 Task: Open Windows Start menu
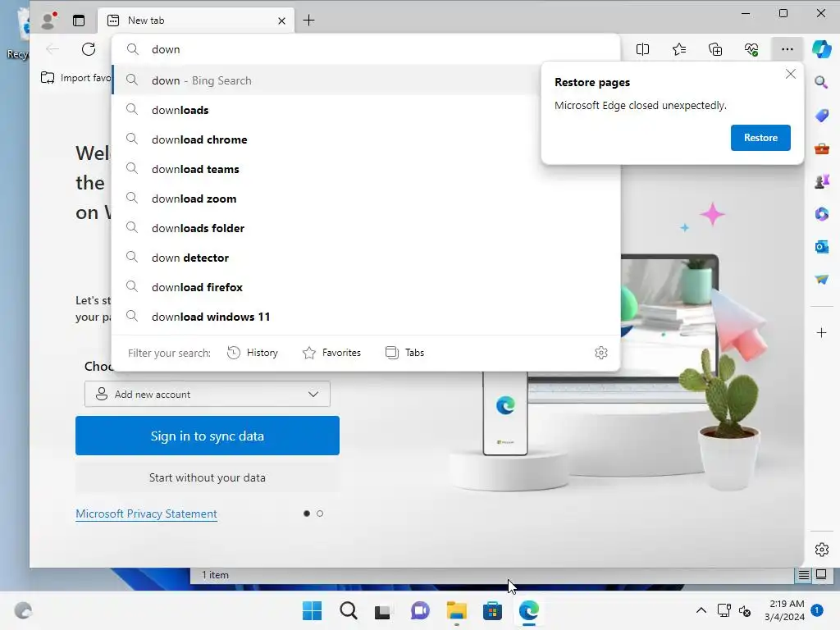pyautogui.click(x=312, y=610)
